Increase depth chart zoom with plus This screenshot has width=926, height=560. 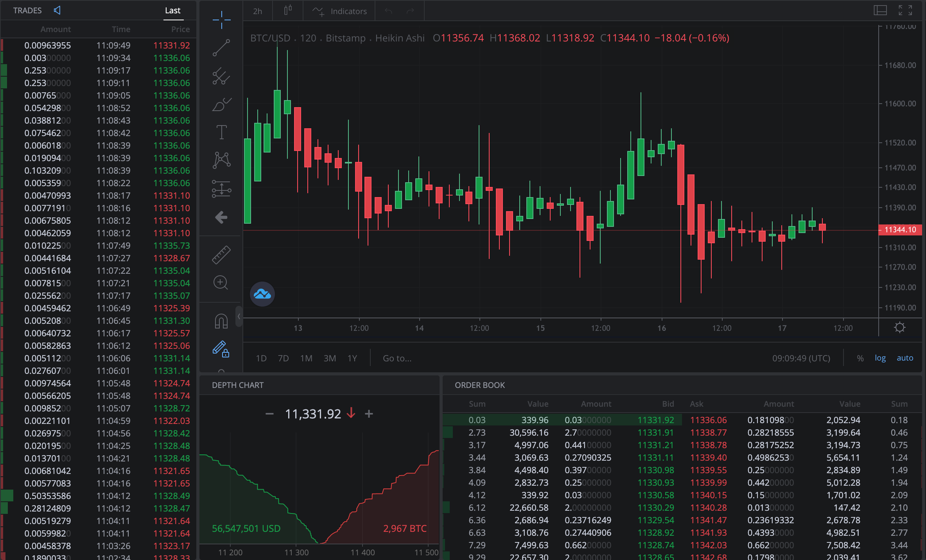point(369,414)
